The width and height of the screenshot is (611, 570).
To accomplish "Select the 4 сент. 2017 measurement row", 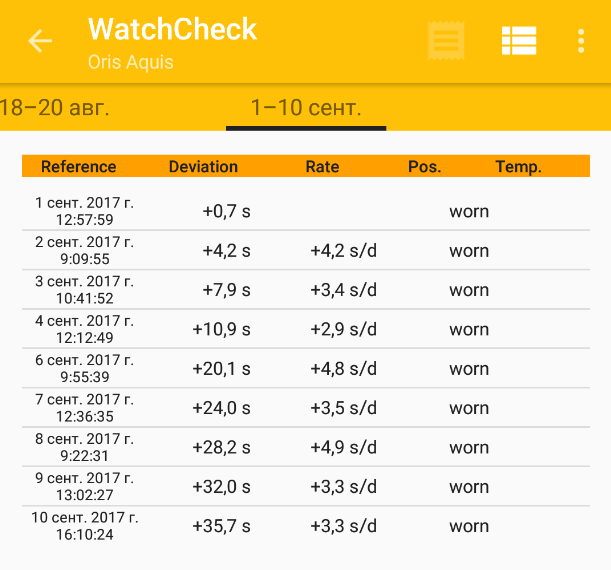I will pos(305,329).
